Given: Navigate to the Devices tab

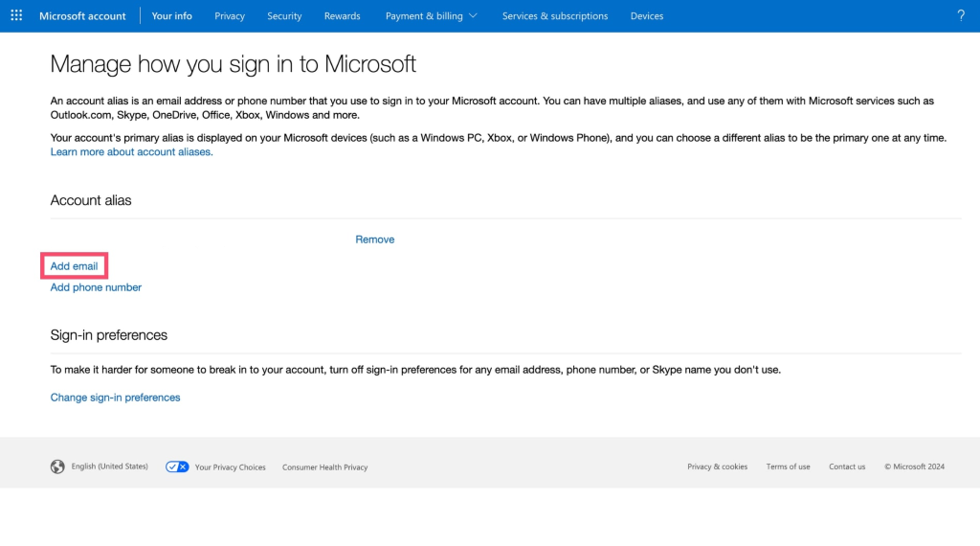Looking at the screenshot, I should click(647, 15).
